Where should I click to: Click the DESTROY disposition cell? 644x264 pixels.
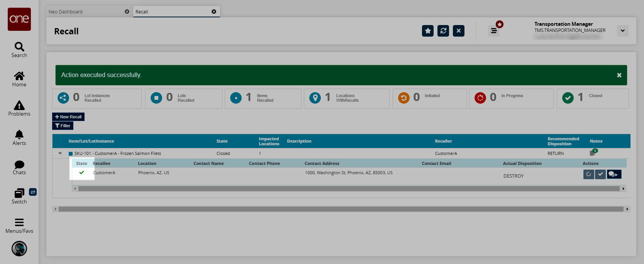point(514,176)
